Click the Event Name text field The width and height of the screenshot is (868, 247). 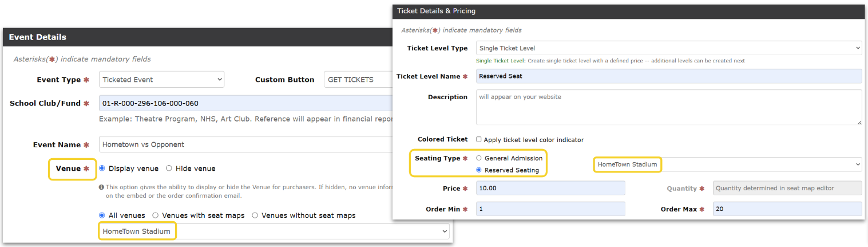[x=246, y=144]
